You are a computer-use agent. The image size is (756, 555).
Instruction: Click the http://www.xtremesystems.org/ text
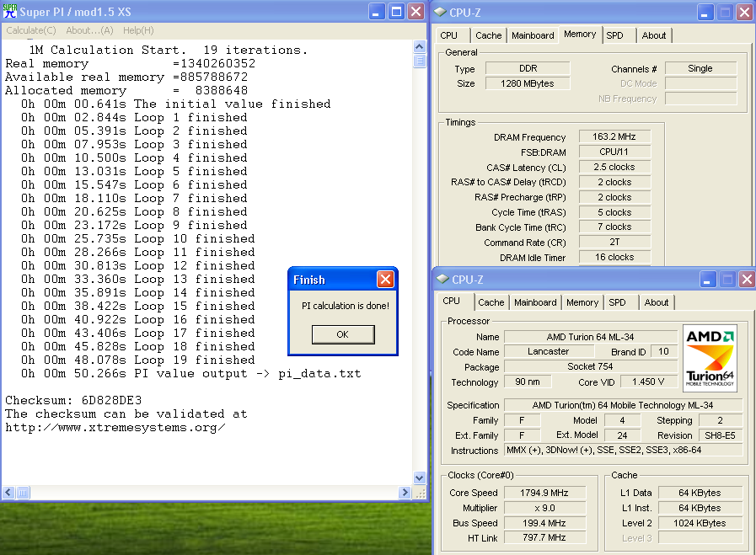coord(115,427)
